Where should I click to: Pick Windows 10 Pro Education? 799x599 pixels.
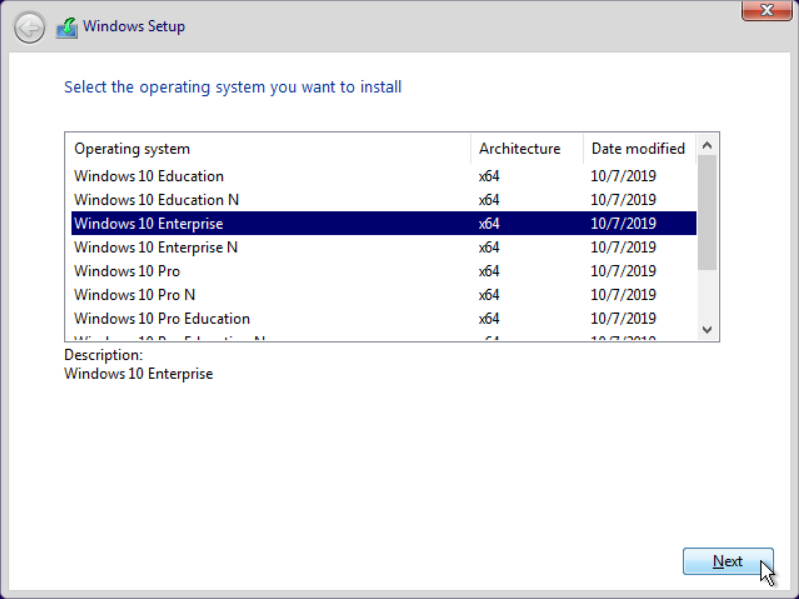384,318
